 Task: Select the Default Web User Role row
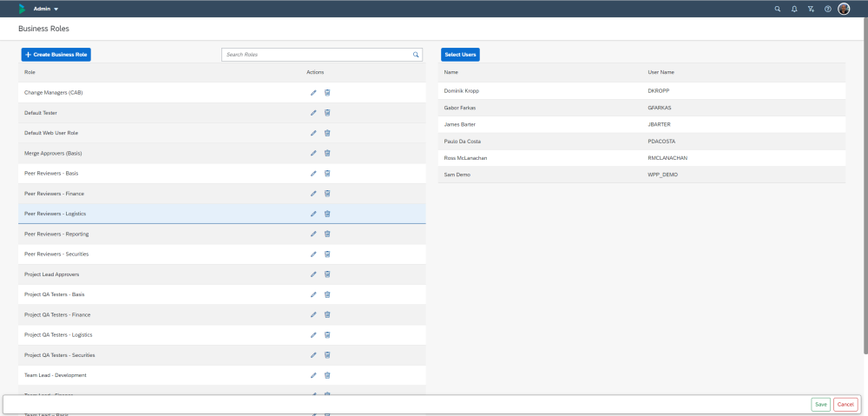point(222,133)
